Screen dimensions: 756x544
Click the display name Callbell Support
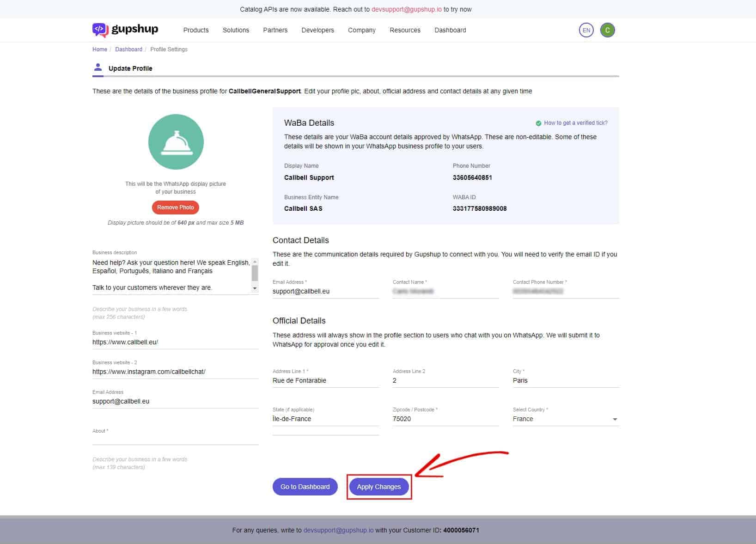click(309, 177)
